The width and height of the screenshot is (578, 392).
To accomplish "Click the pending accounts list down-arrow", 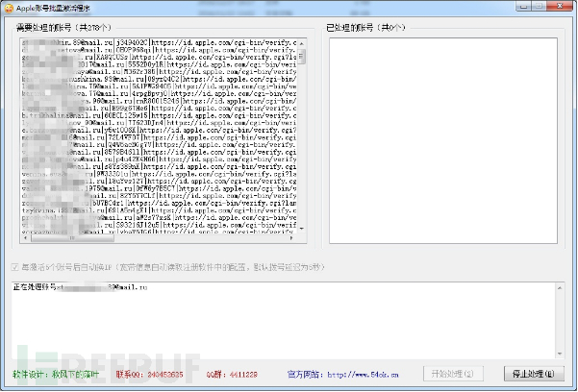I will 302,229.
